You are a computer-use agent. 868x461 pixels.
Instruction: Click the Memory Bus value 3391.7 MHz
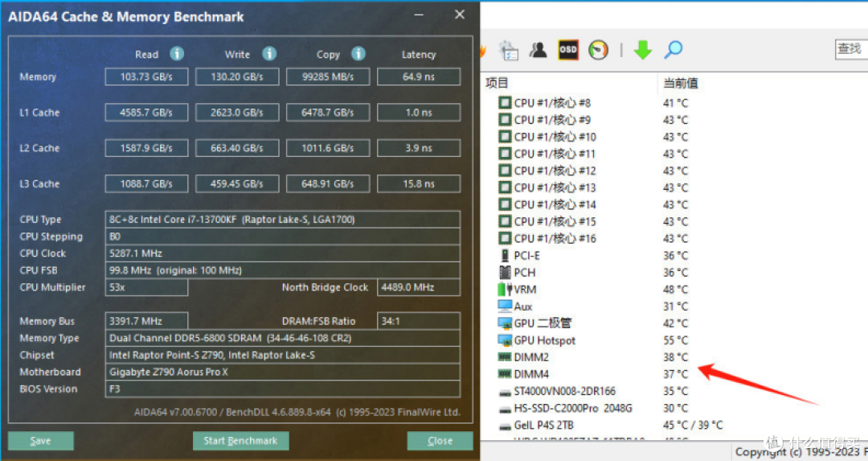point(146,321)
